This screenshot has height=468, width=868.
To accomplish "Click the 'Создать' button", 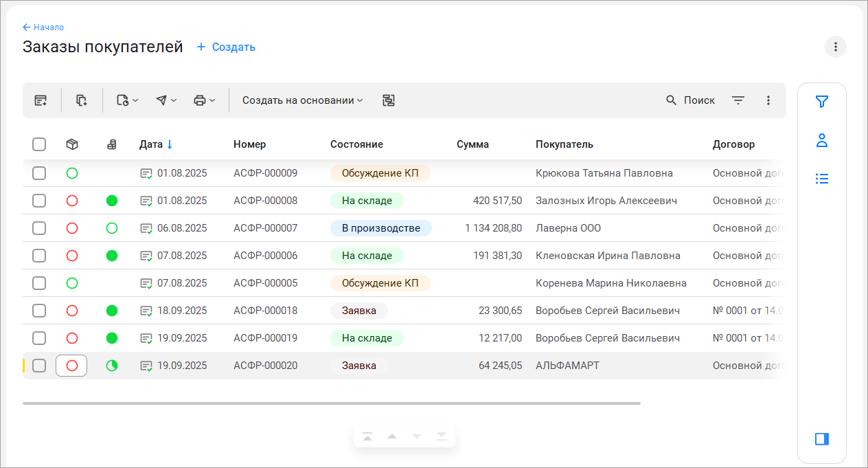I will [x=226, y=47].
